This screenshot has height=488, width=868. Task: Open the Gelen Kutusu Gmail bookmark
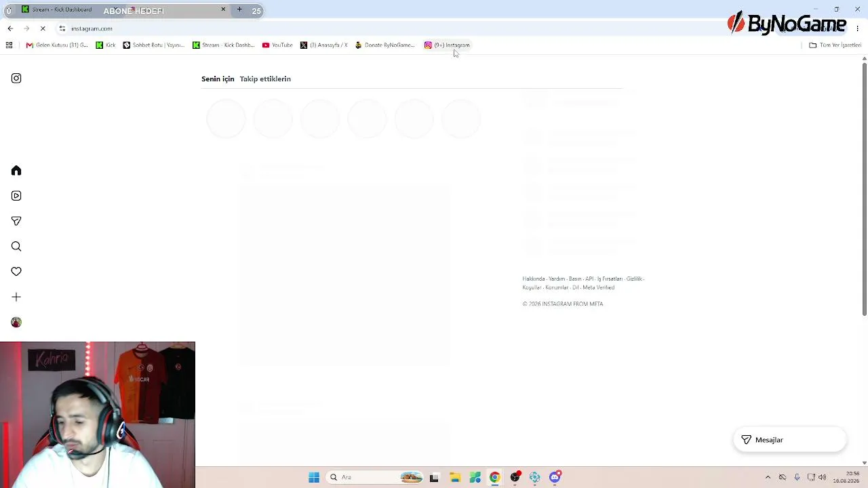coord(57,45)
